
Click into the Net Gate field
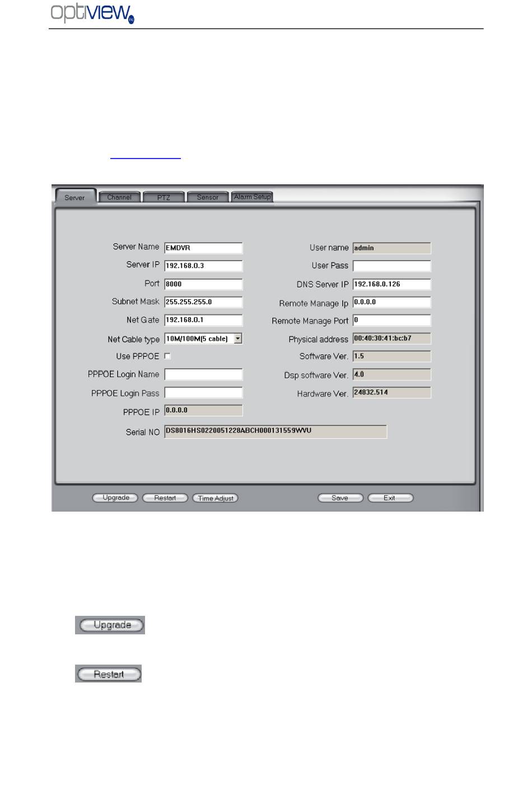(203, 320)
